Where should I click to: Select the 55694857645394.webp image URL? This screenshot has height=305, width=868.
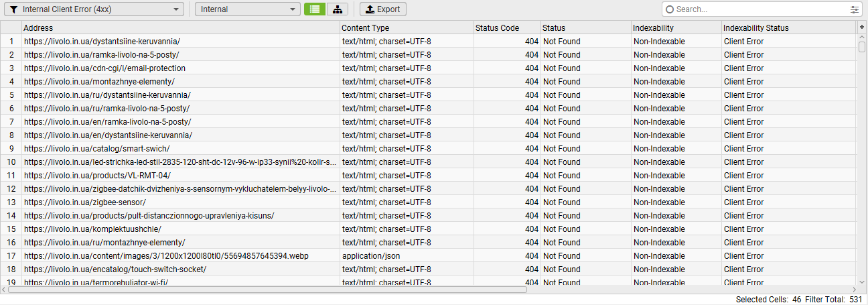[166, 256]
